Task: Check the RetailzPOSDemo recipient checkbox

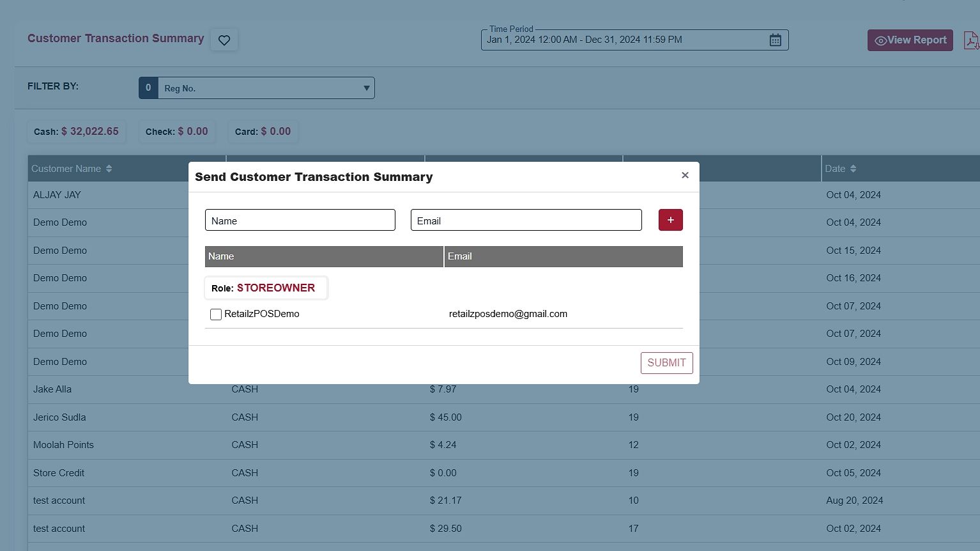Action: pyautogui.click(x=216, y=314)
